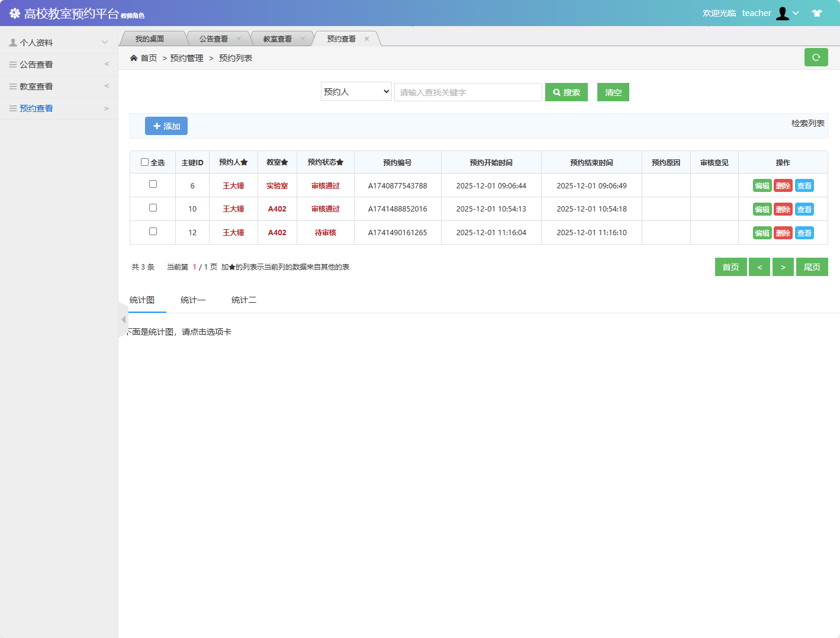Switch to 我的桌面 tab

coord(150,39)
